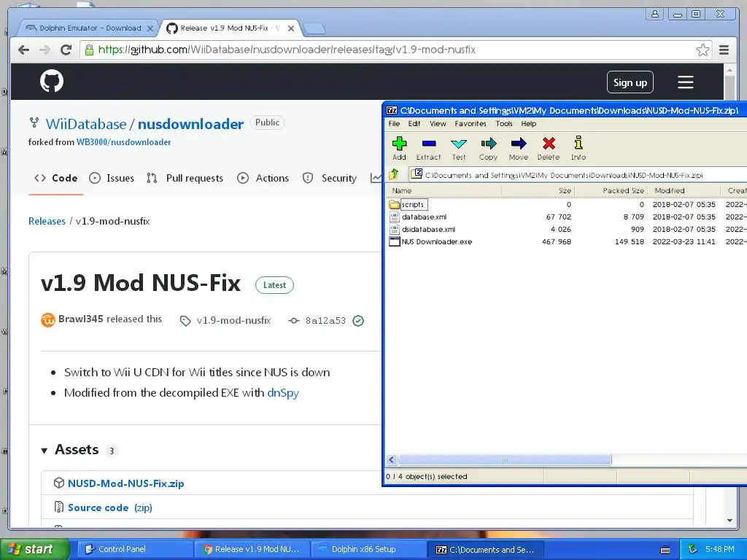Bookmark the page with the star icon
The width and height of the screenshot is (747, 560).
pyautogui.click(x=703, y=50)
